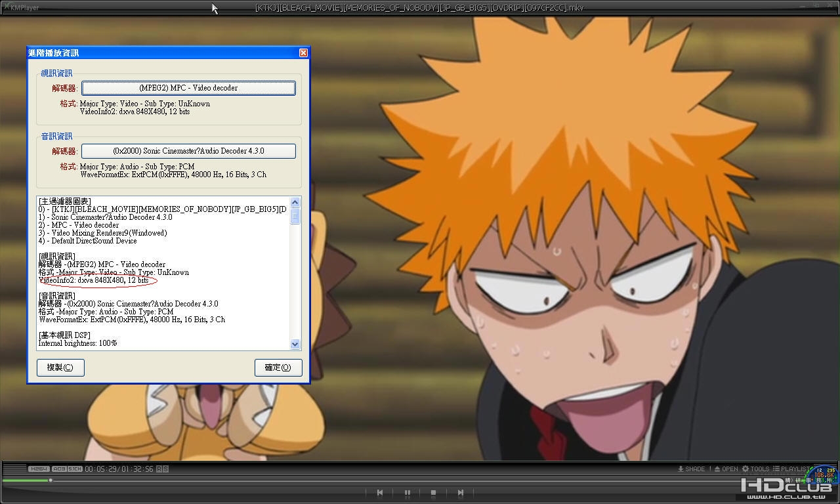Click the seek bar position handle

tap(51, 480)
